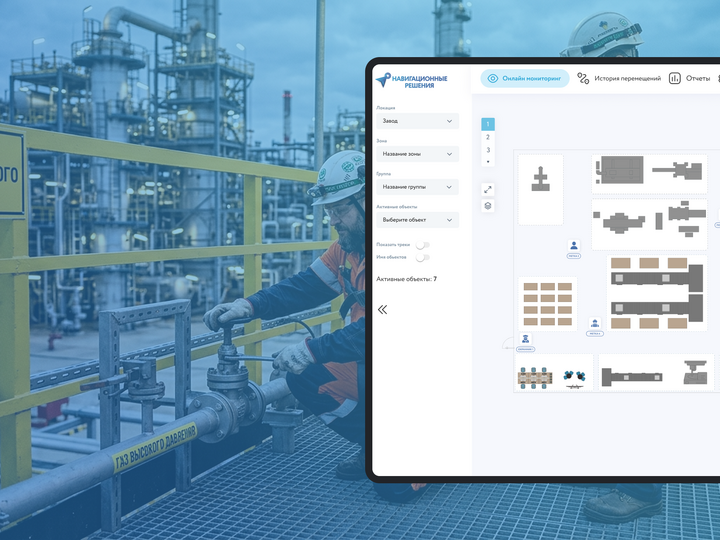Collapse sidebar with double chevron arrows
This screenshot has width=720, height=540.
pyautogui.click(x=382, y=309)
